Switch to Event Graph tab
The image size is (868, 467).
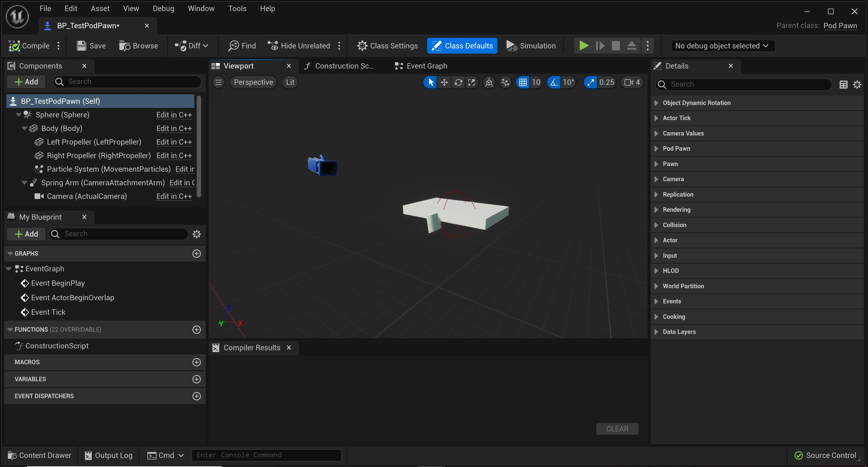421,66
